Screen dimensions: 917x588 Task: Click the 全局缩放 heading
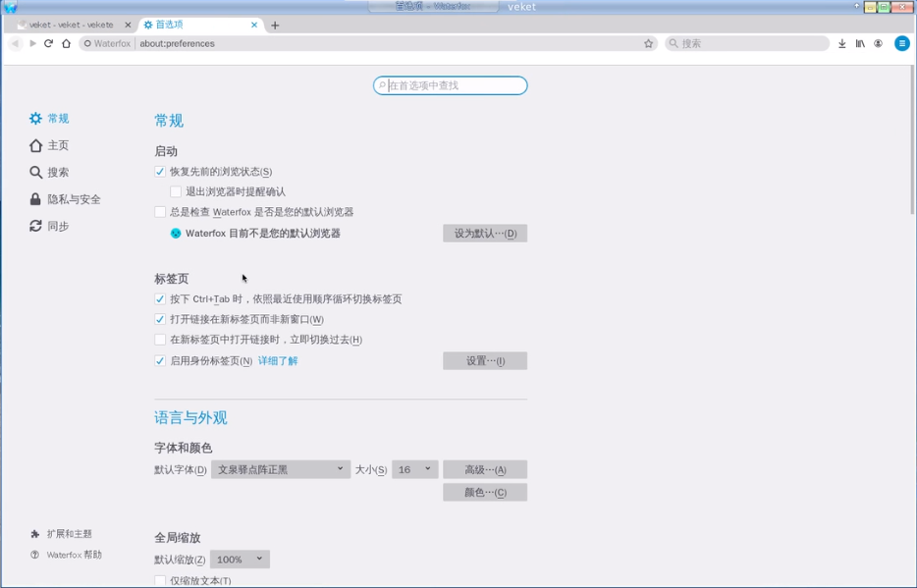pyautogui.click(x=177, y=537)
